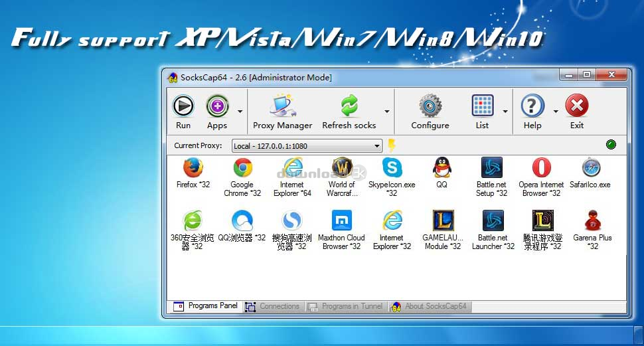The width and height of the screenshot is (644, 346).
Task: Open Proxy Manager
Action: [x=283, y=112]
